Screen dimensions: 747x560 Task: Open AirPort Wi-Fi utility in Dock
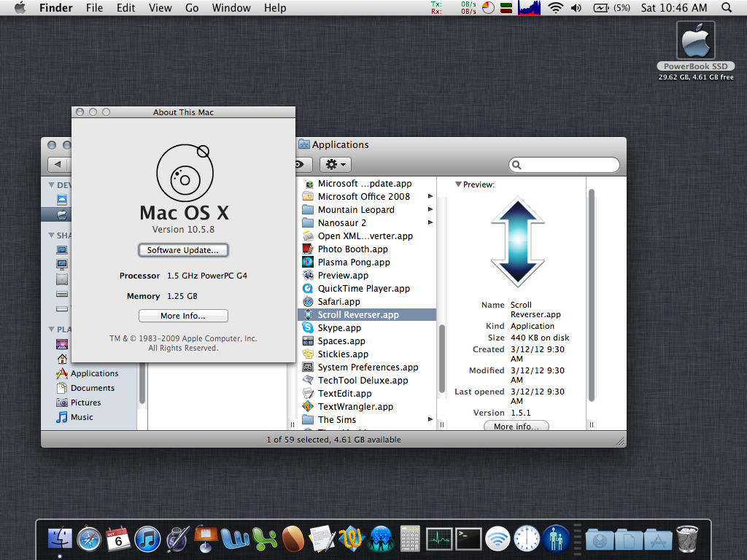tap(498, 539)
